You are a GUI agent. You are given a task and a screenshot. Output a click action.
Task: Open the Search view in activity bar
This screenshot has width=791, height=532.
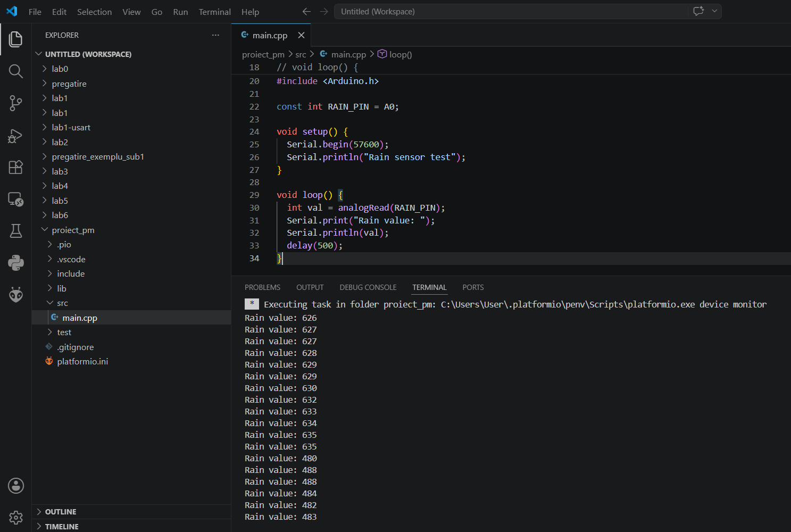tap(16, 71)
